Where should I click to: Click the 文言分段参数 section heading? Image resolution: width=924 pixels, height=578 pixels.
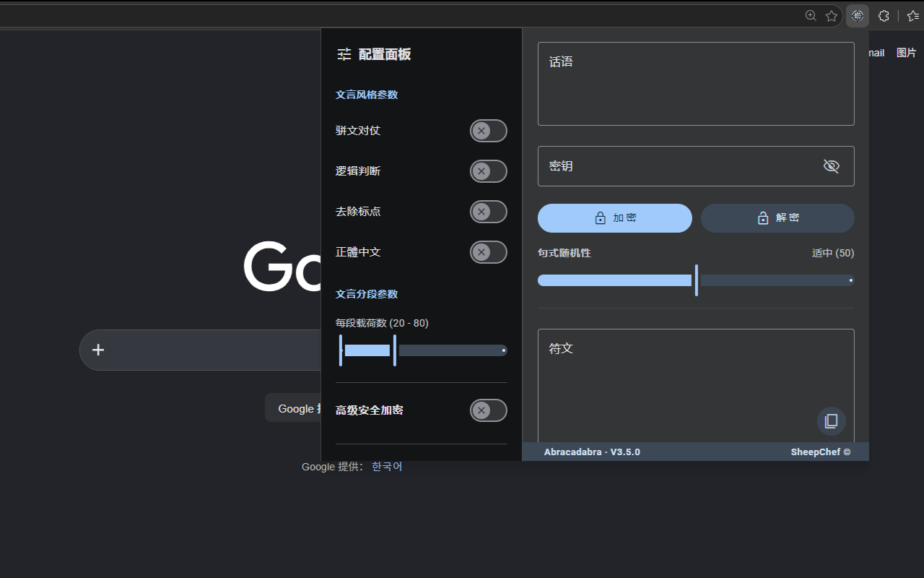tap(367, 294)
